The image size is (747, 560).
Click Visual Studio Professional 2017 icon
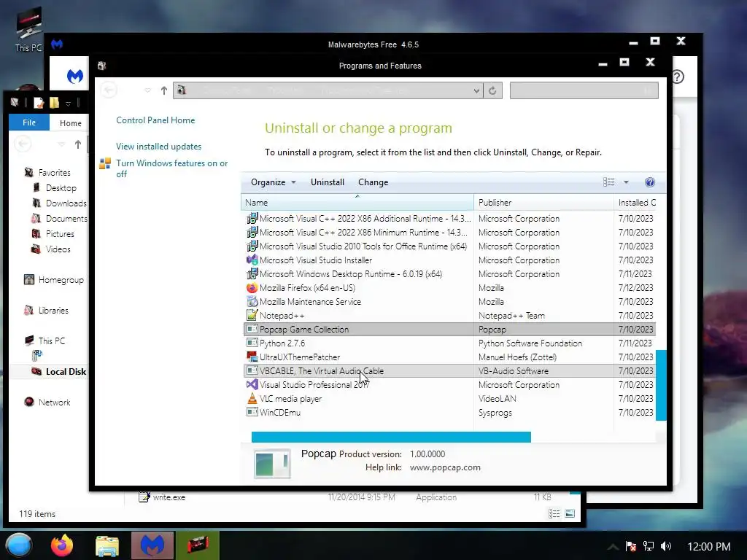(x=252, y=385)
